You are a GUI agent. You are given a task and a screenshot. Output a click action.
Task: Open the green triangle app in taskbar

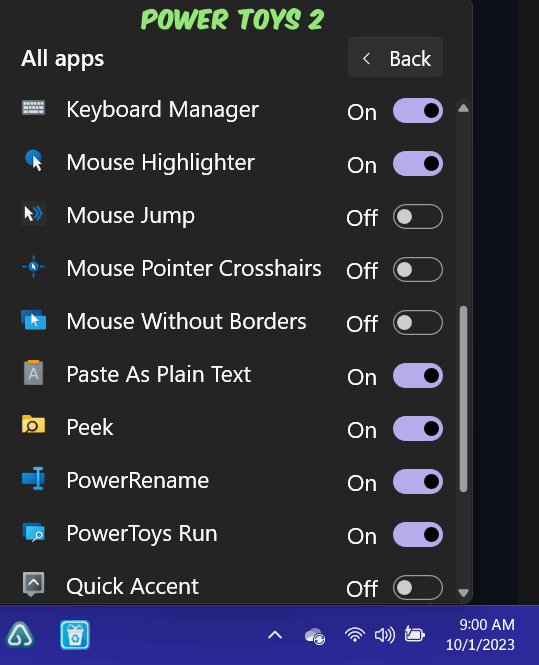click(x=20, y=635)
